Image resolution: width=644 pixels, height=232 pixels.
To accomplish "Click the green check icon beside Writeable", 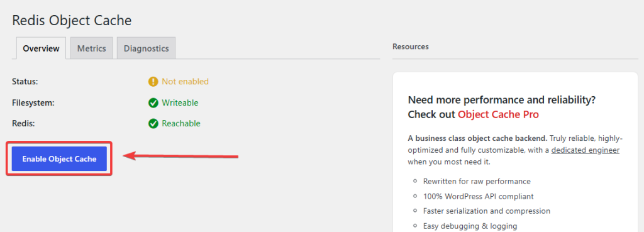I will pos(153,102).
